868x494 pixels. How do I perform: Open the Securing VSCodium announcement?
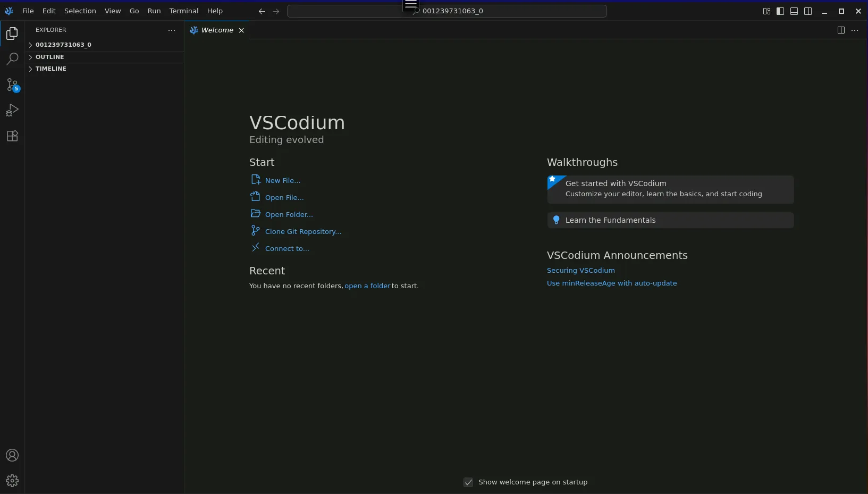click(x=580, y=270)
